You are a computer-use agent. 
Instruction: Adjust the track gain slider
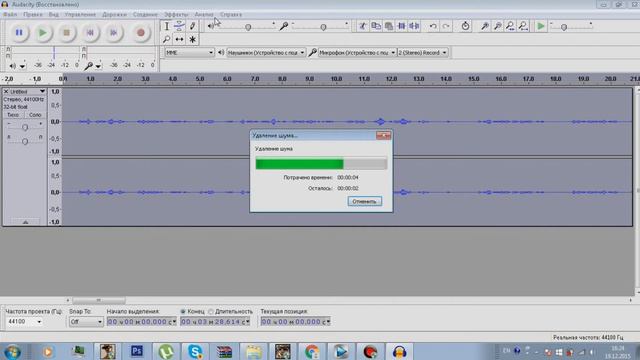coord(25,127)
